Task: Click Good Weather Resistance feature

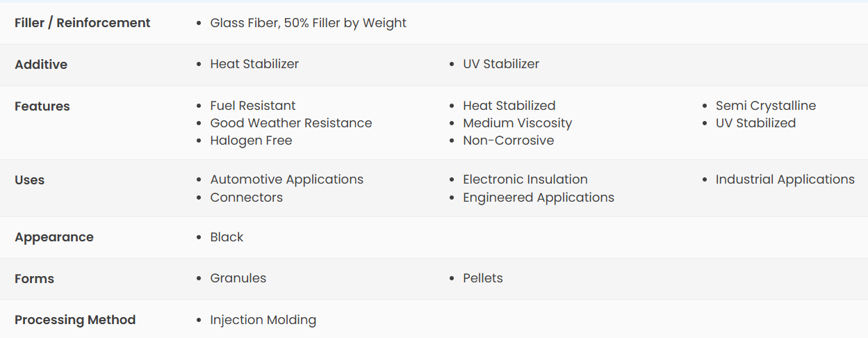Action: [291, 123]
